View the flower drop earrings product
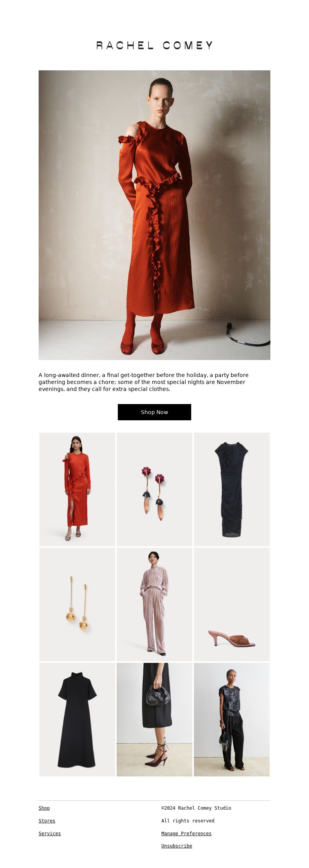The height and width of the screenshot is (868, 309). point(154,489)
